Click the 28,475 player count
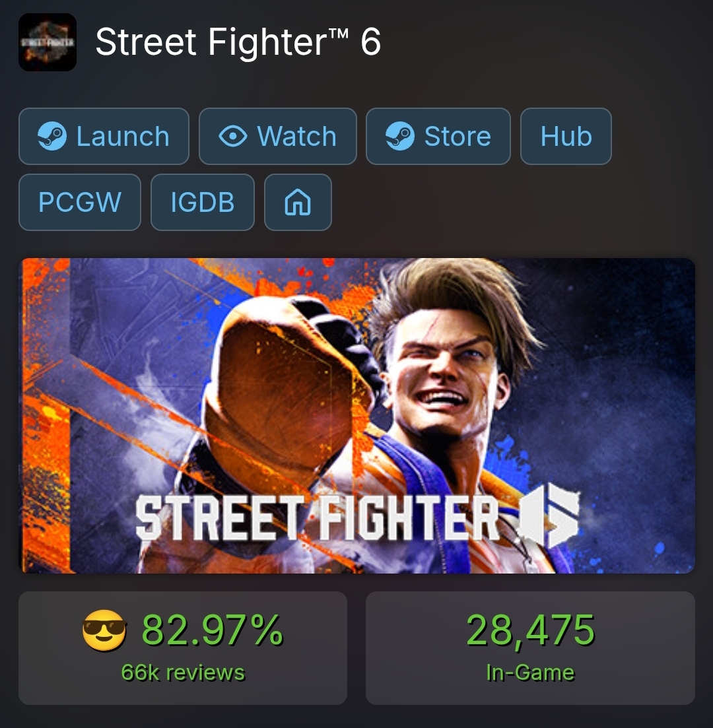Viewport: 713px width, 728px height. click(x=530, y=630)
